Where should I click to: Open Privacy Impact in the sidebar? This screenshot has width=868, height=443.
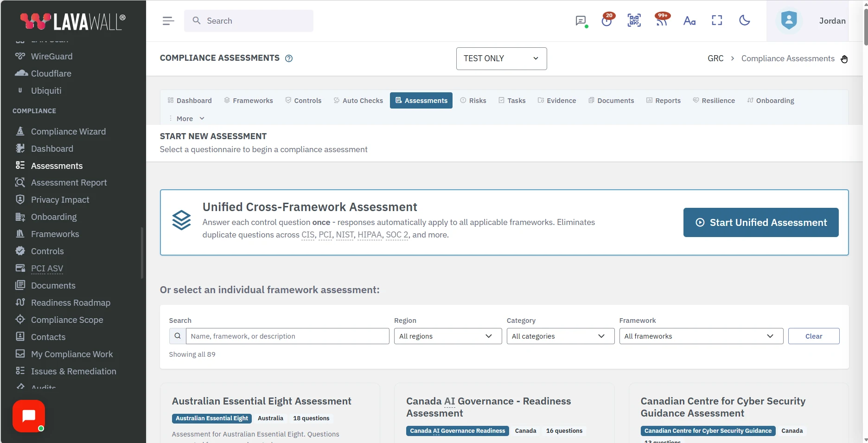click(60, 199)
